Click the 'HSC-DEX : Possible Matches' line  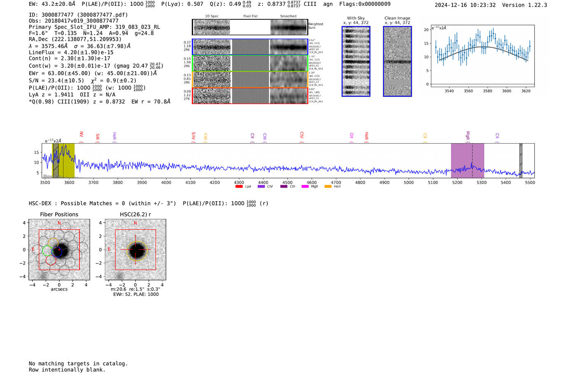tap(149, 204)
